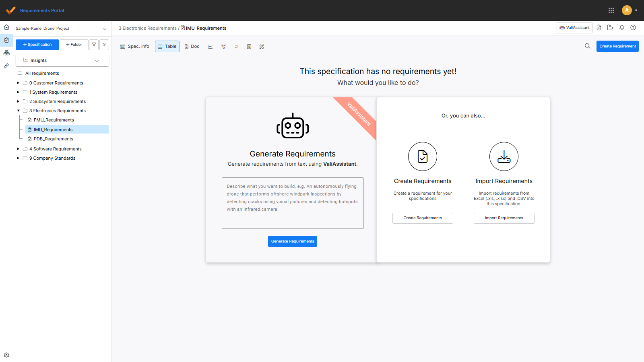Image resolution: width=644 pixels, height=362 pixels.
Task: Open the notifications bell
Action: point(622,28)
